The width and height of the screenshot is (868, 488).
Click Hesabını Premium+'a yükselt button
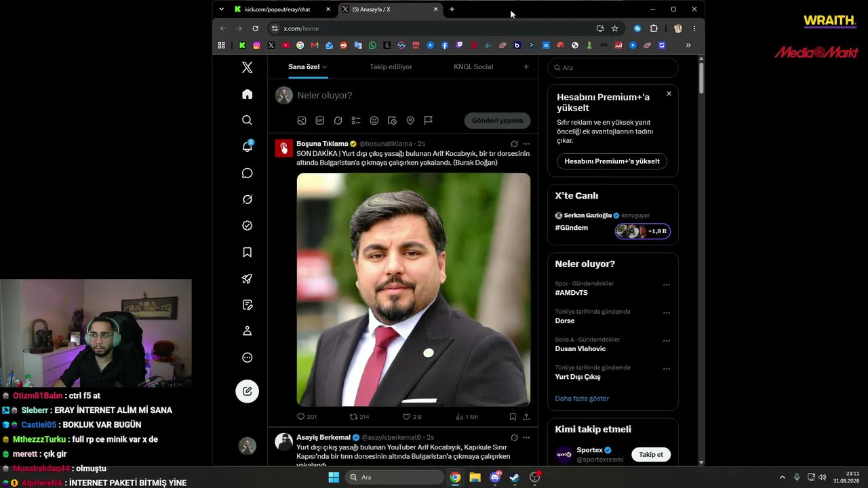tap(612, 161)
